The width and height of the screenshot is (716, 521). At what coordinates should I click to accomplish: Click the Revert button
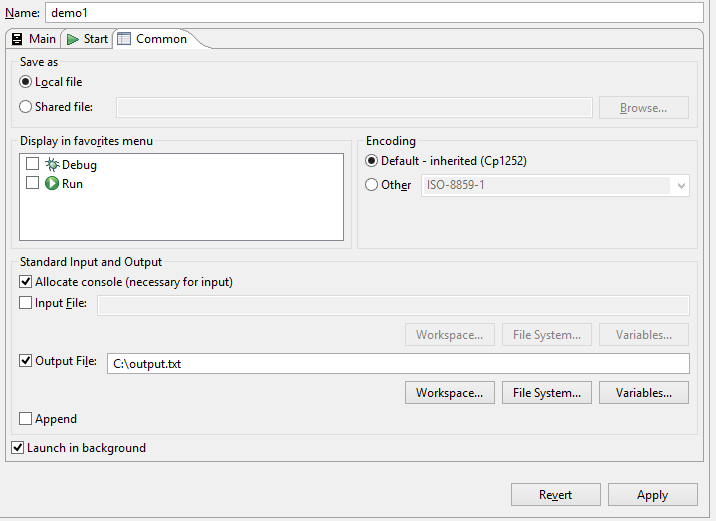point(556,495)
